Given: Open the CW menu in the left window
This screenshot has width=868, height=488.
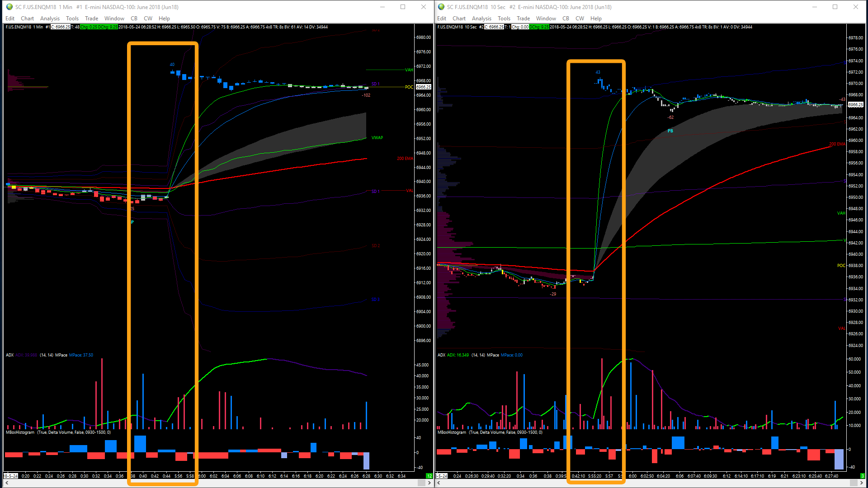Looking at the screenshot, I should click(148, 19).
